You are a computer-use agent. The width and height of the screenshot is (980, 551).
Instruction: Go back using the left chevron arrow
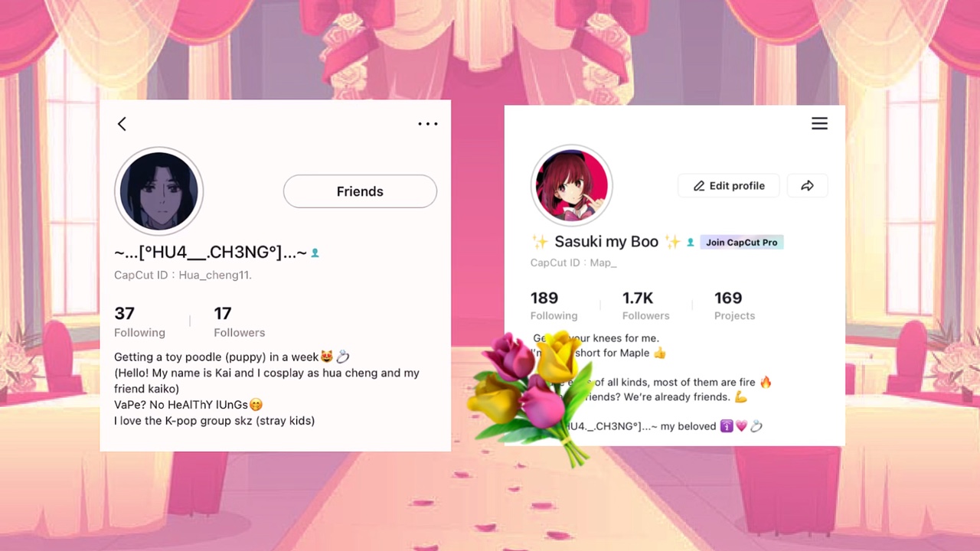click(x=122, y=124)
